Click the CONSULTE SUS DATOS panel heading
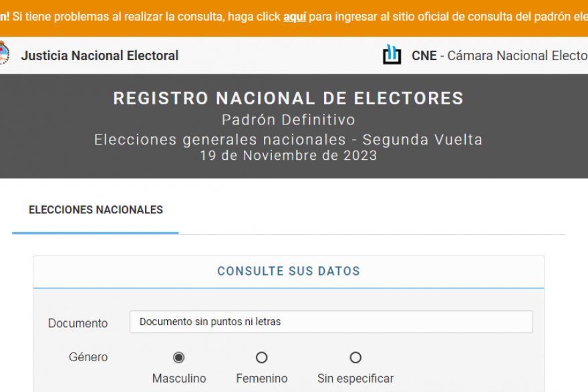The width and height of the screenshot is (588, 392). tap(289, 272)
